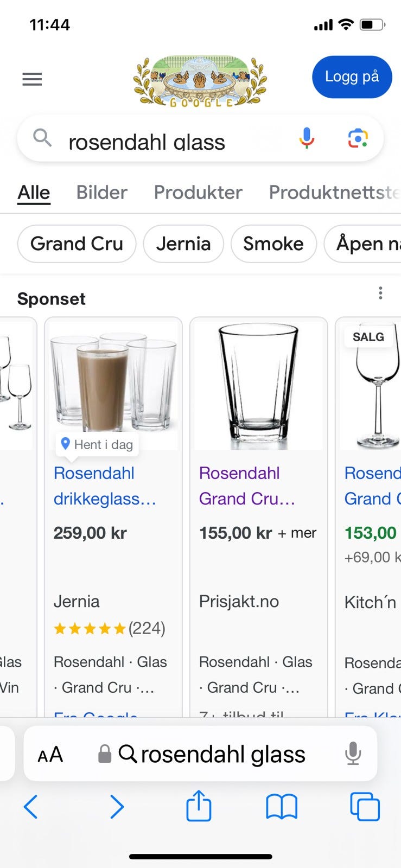Tap dictation microphone in address bar
This screenshot has width=401, height=868.
click(x=353, y=754)
